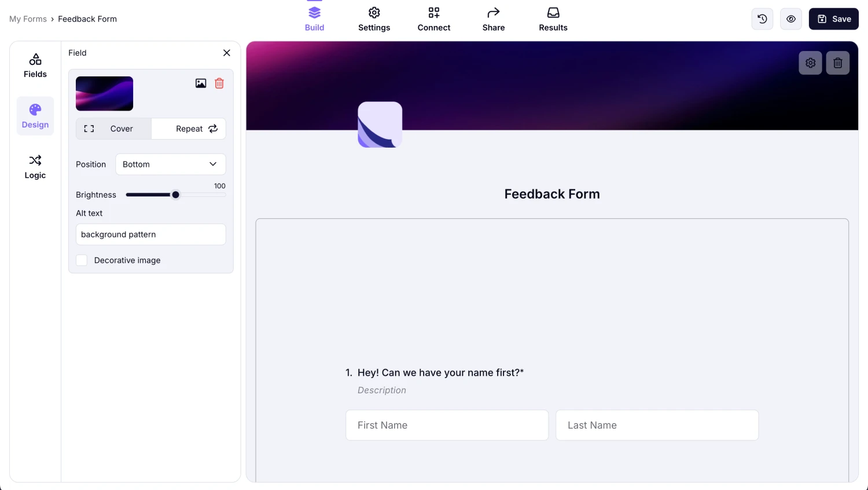
Task: Click the cover settings gear icon
Action: pos(810,63)
